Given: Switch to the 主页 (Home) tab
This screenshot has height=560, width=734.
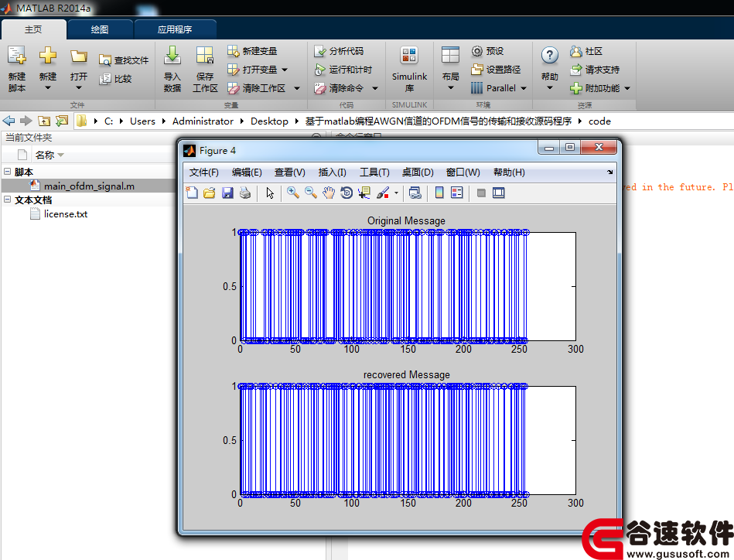Looking at the screenshot, I should 33,29.
